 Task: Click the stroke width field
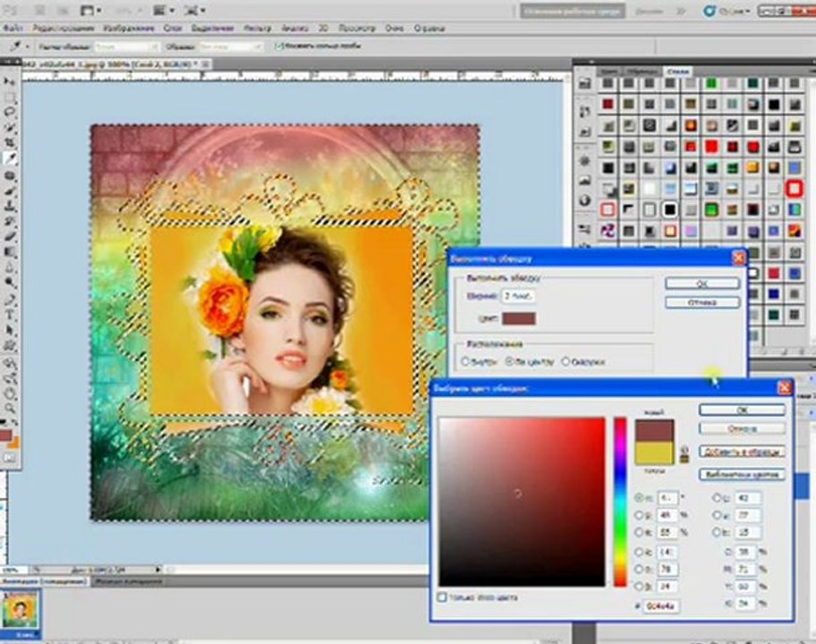518,296
